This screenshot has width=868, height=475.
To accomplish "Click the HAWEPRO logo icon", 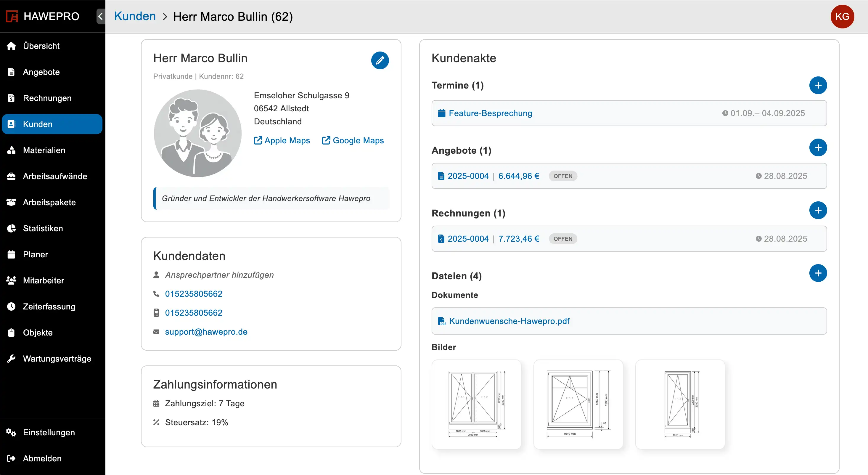I will point(12,16).
